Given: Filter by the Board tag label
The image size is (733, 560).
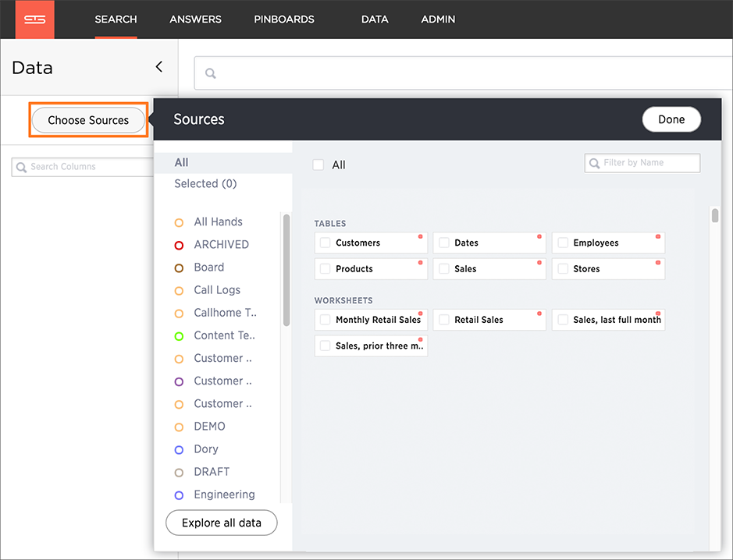Looking at the screenshot, I should click(209, 268).
